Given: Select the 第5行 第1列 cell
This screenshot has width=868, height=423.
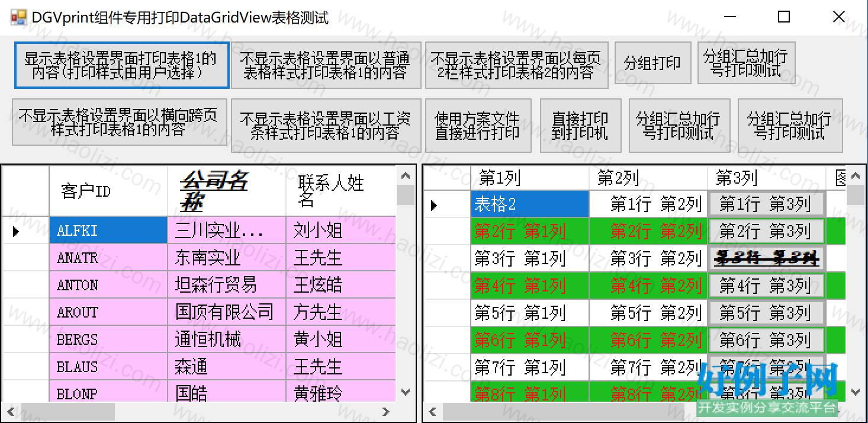Looking at the screenshot, I should tap(530, 313).
